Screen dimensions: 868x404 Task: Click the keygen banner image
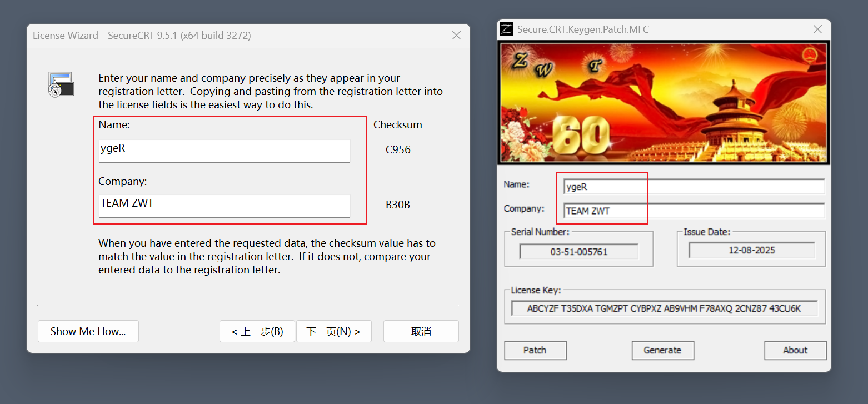click(x=664, y=102)
